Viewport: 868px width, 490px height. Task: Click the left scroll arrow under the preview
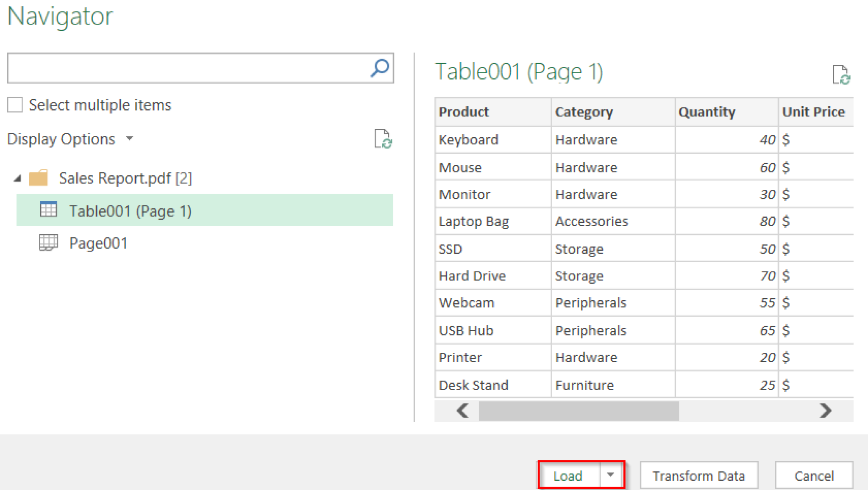click(x=462, y=410)
